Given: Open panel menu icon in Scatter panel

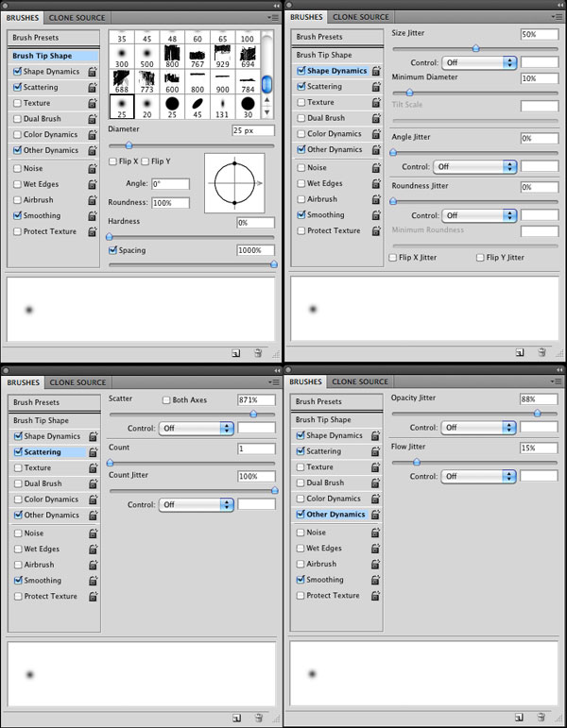Looking at the screenshot, I should pos(274,382).
